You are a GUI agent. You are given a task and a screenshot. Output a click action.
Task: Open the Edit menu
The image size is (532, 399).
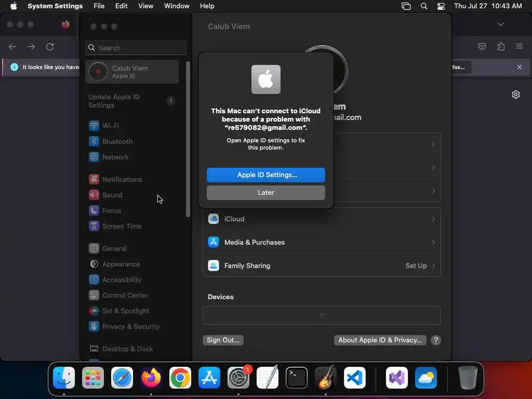point(122,6)
